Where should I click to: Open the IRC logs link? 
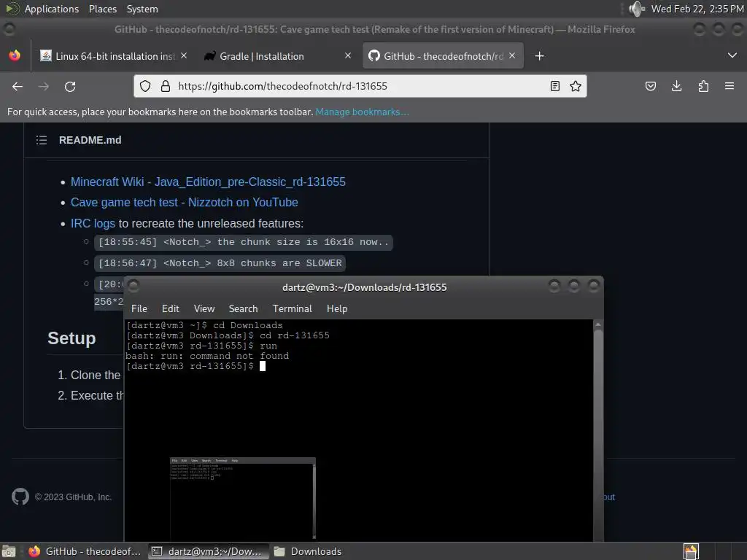click(x=93, y=223)
